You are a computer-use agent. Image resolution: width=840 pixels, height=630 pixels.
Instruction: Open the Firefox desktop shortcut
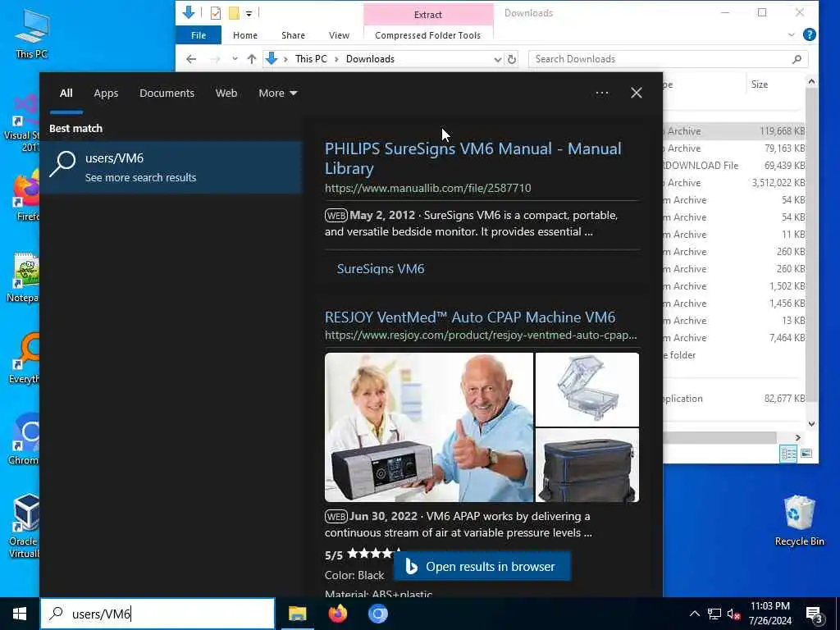tap(25, 194)
